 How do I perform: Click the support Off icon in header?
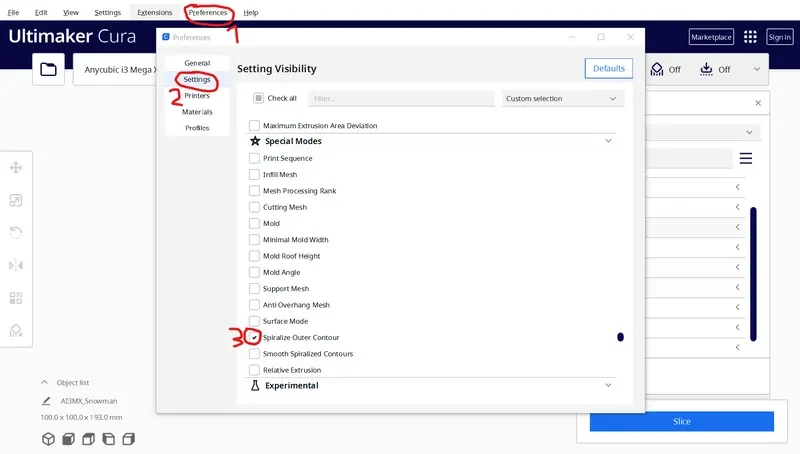[657, 69]
